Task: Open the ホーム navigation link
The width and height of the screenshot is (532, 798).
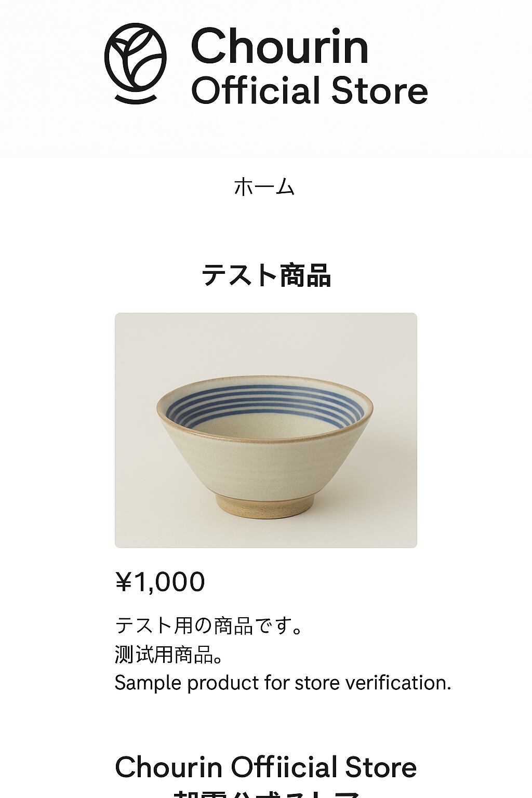Action: coord(265,187)
